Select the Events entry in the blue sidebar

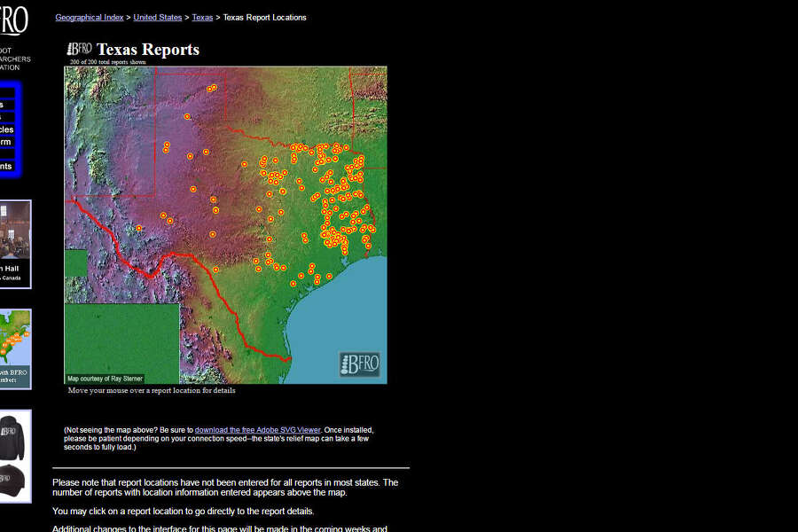coord(7,166)
